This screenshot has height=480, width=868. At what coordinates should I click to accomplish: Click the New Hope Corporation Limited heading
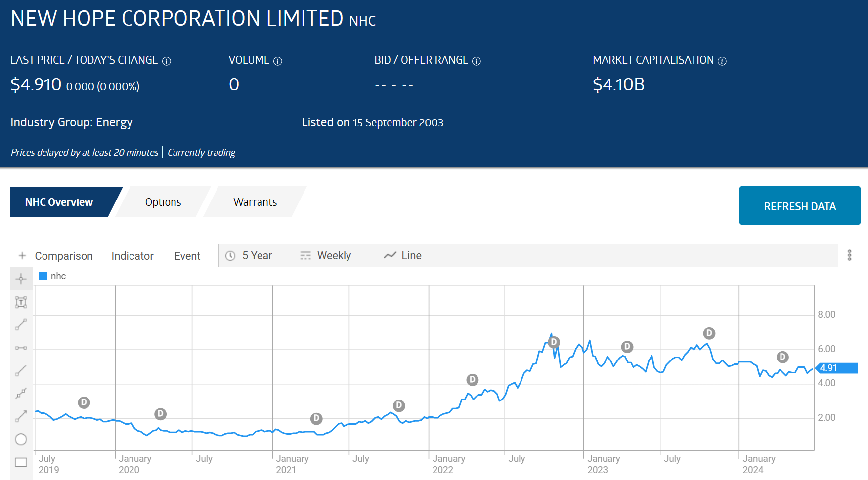(x=193, y=19)
